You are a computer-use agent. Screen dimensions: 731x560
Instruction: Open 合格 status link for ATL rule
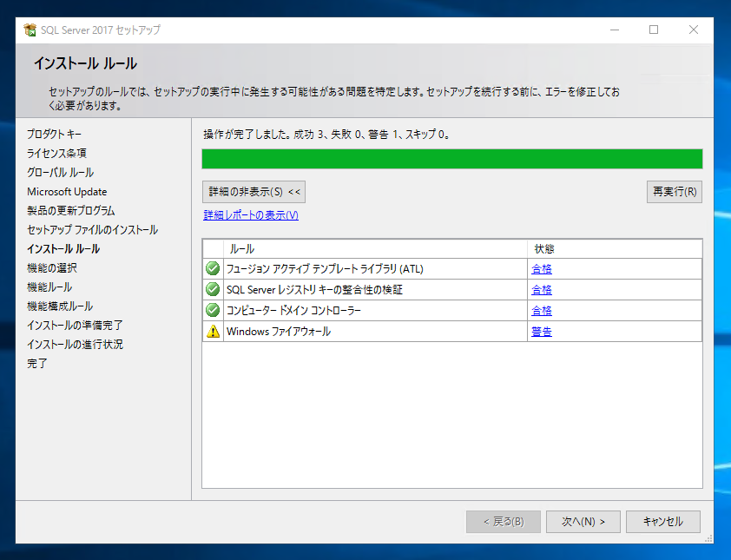tap(541, 269)
